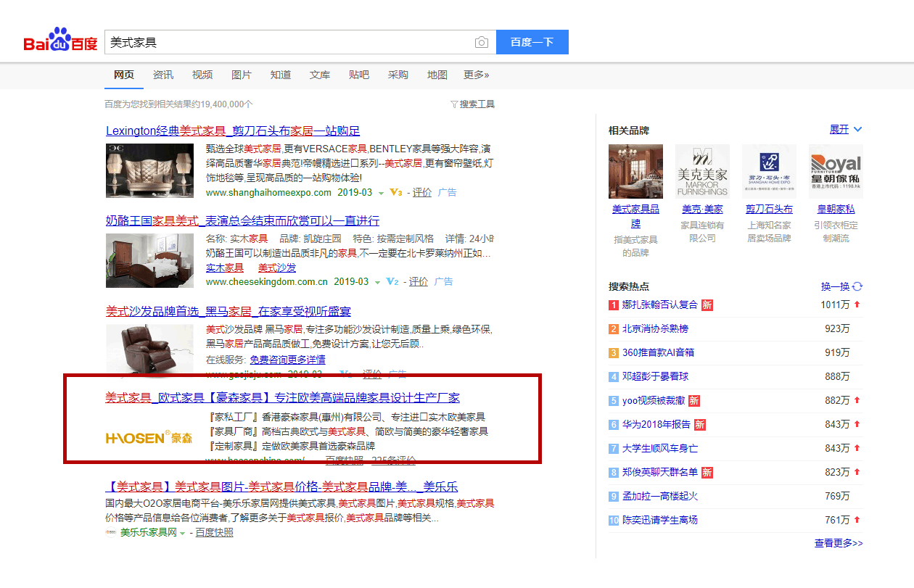
Task: Click the 美乐乐家具网 site icon
Action: coord(111,532)
